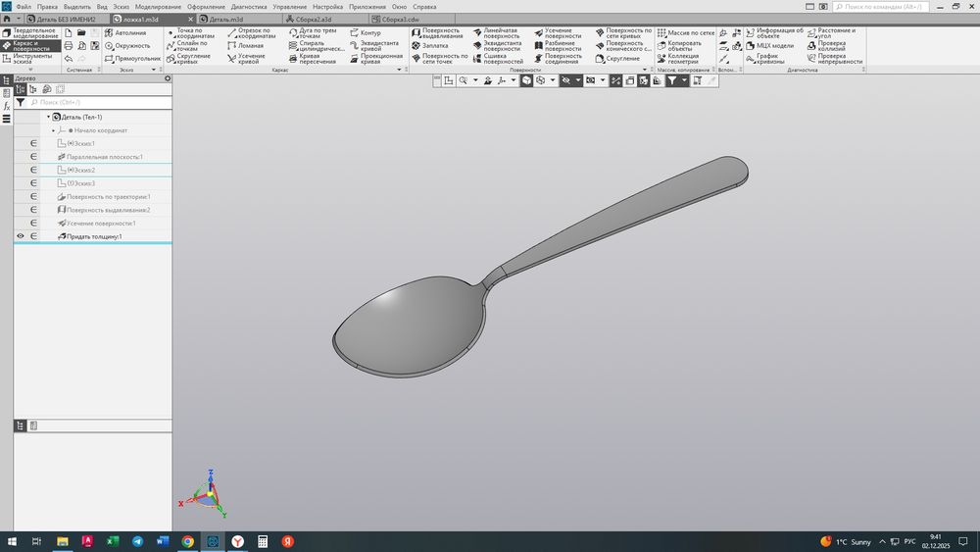Viewport: 980px width, 552px height.
Task: Open Telegram from the taskbar
Action: click(137, 541)
